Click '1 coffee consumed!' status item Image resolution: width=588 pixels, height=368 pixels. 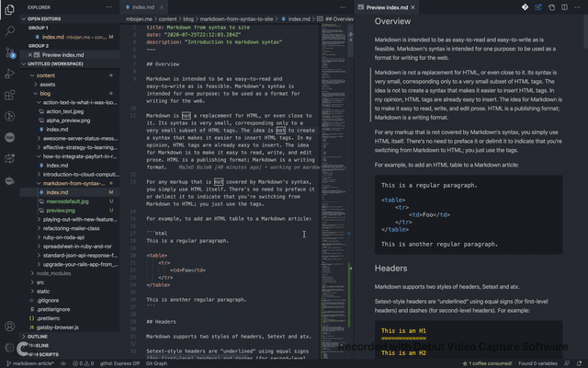coord(487,363)
